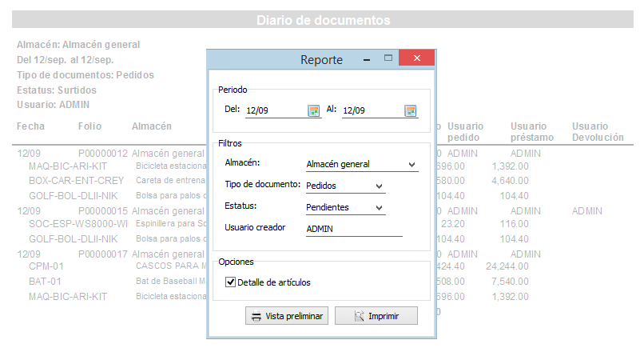Focus the Usuario creador text field
The image size is (644, 356).
coord(354,229)
